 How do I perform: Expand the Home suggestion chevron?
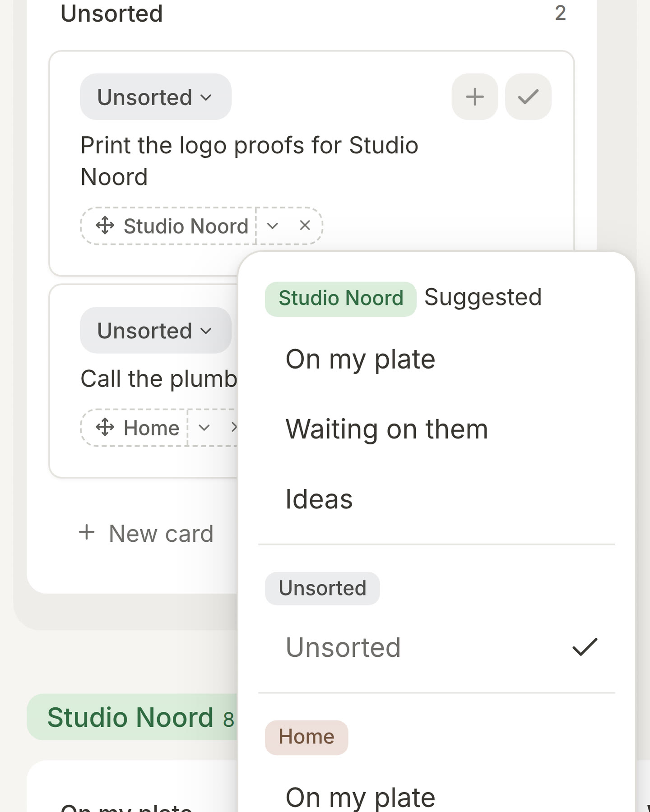click(204, 427)
